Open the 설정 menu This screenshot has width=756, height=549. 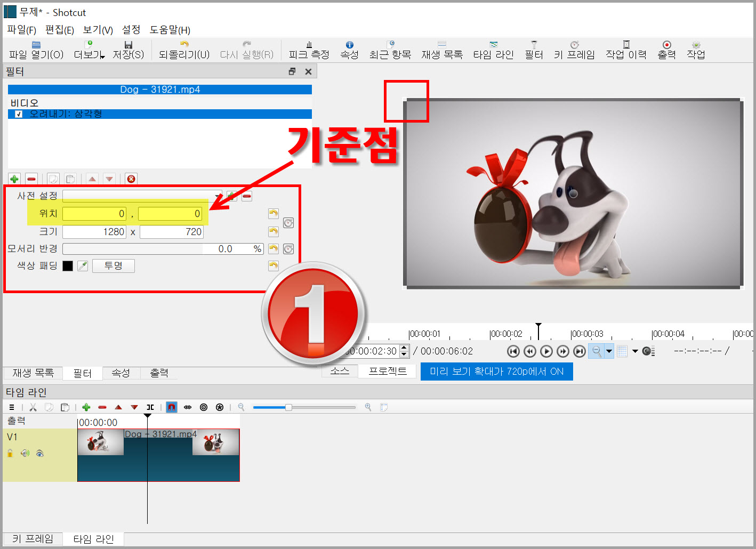point(131,30)
